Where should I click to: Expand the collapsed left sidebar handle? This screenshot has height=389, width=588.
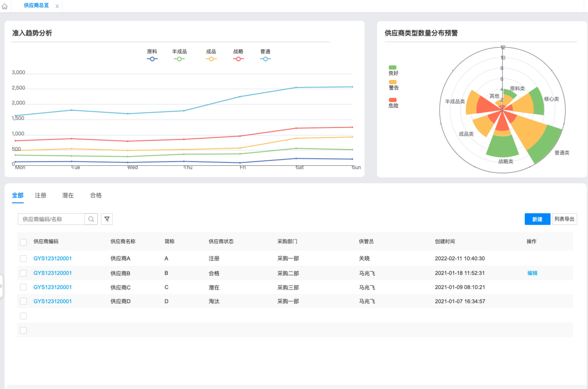(1, 286)
